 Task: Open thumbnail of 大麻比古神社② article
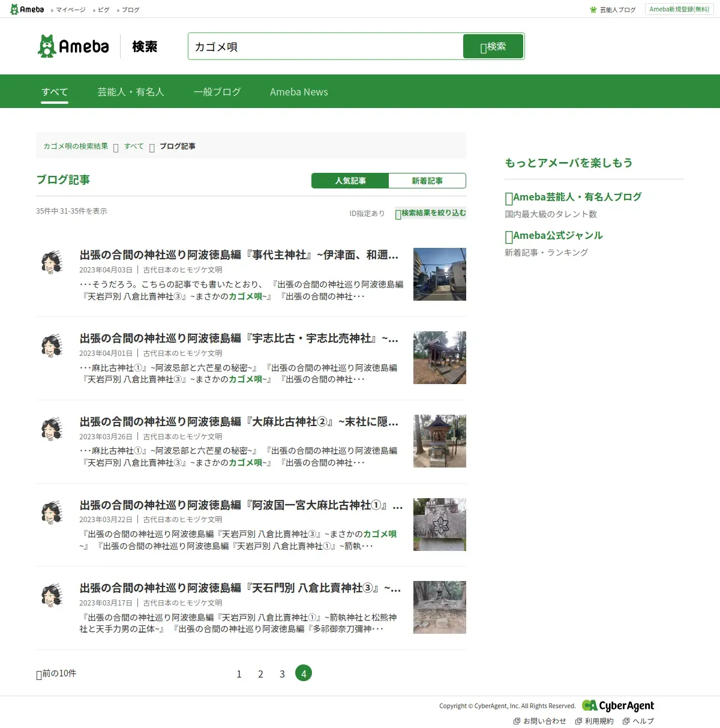point(440,441)
